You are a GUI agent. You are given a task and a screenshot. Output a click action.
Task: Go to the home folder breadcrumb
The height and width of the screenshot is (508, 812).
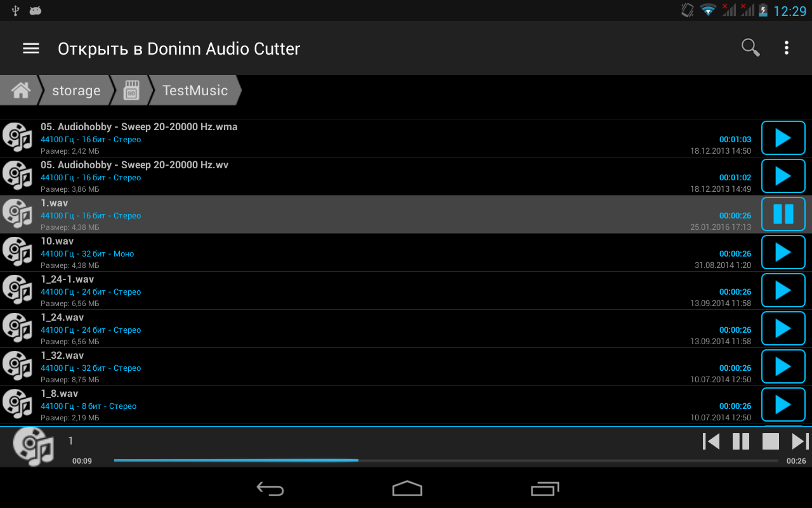pyautogui.click(x=19, y=90)
